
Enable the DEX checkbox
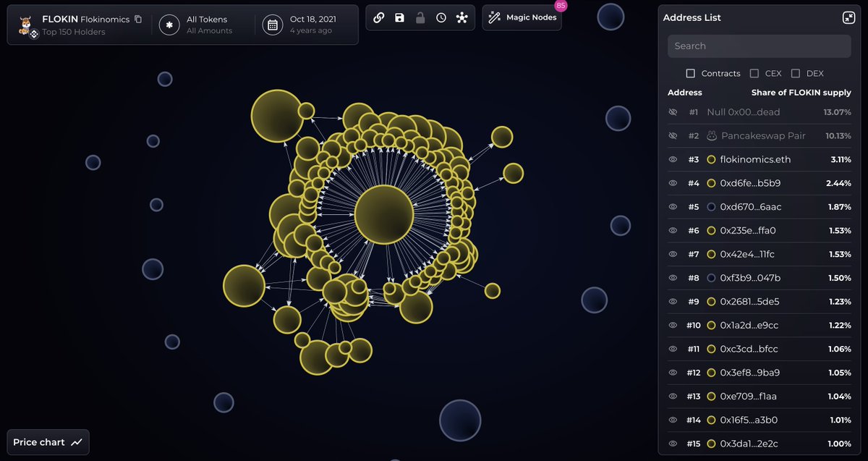coord(796,73)
